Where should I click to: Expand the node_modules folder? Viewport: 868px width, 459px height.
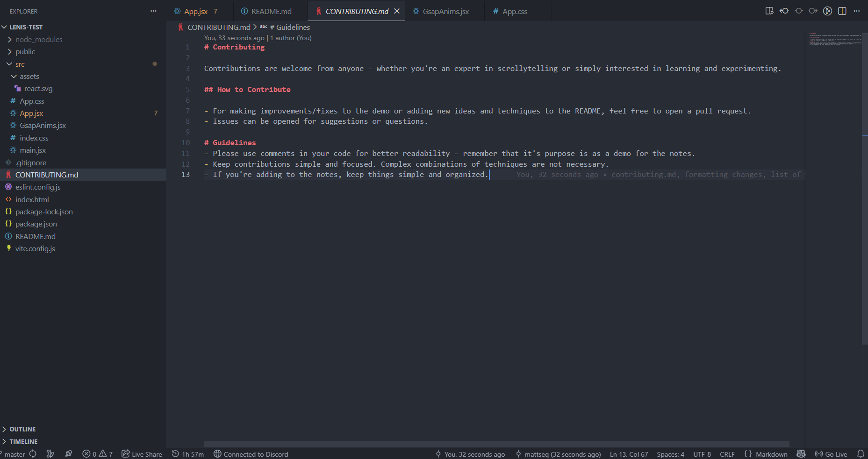tap(38, 40)
